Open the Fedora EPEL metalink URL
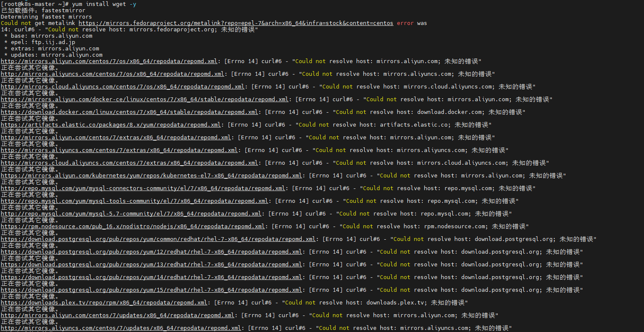 236,23
